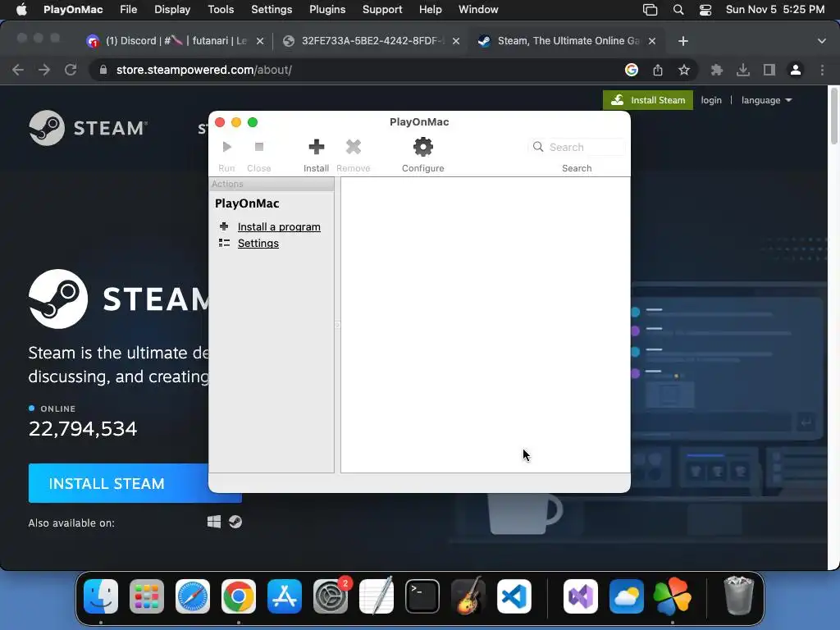Open the Support menu
This screenshot has width=840, height=630.
coord(382,10)
